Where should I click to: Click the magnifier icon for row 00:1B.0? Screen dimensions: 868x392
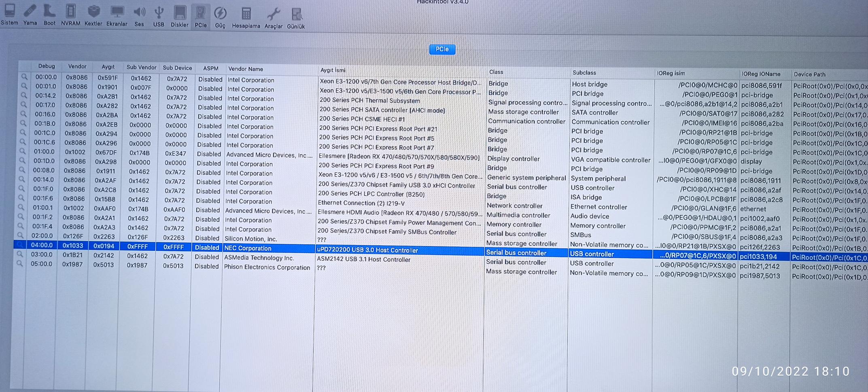(x=23, y=123)
